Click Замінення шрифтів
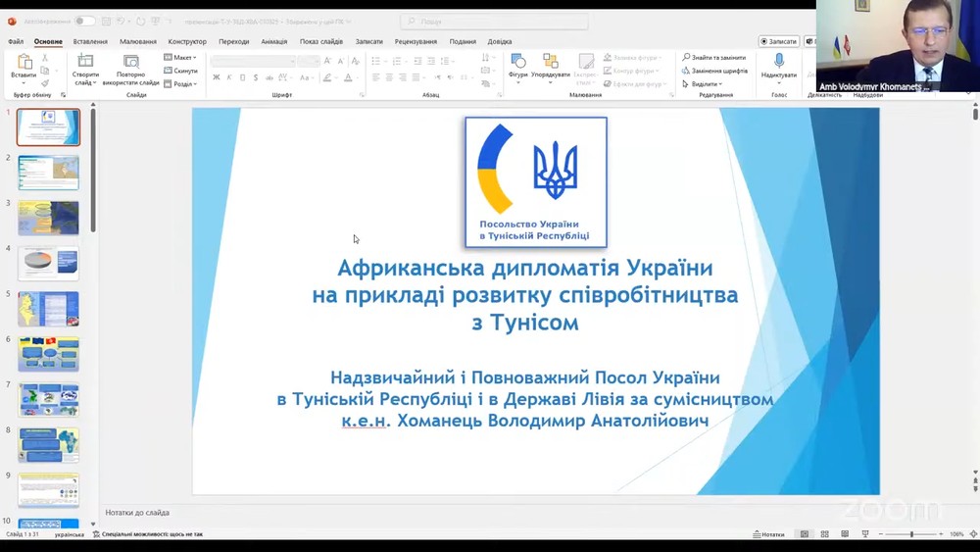 point(714,71)
